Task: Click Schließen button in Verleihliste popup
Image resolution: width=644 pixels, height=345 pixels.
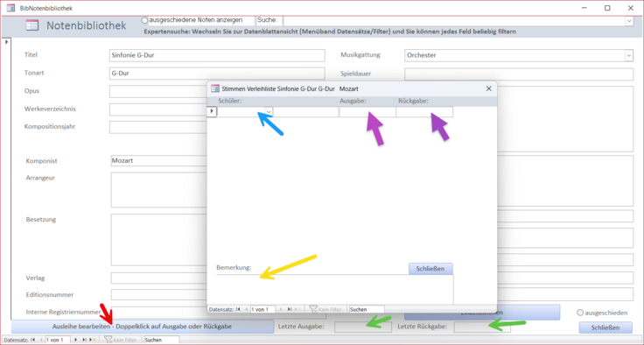Action: click(x=430, y=269)
